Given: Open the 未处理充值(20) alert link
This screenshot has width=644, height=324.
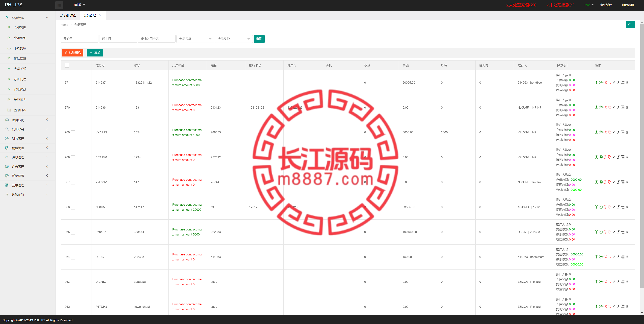Looking at the screenshot, I should [521, 5].
